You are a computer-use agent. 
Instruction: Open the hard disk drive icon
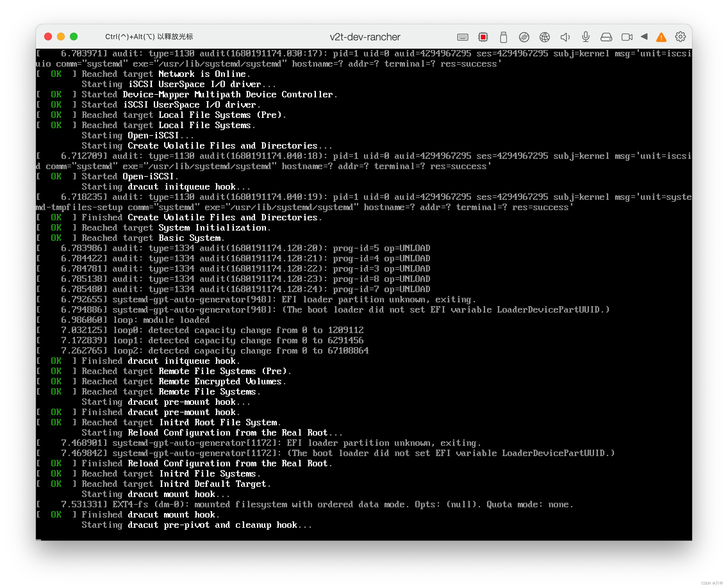(606, 37)
